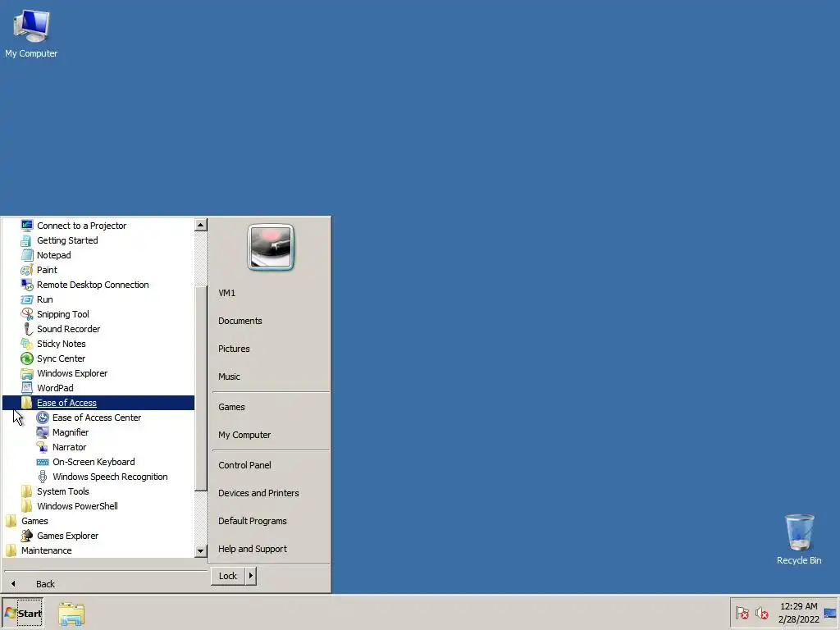
Task: Click the programs list scroll up arrow
Action: click(201, 225)
